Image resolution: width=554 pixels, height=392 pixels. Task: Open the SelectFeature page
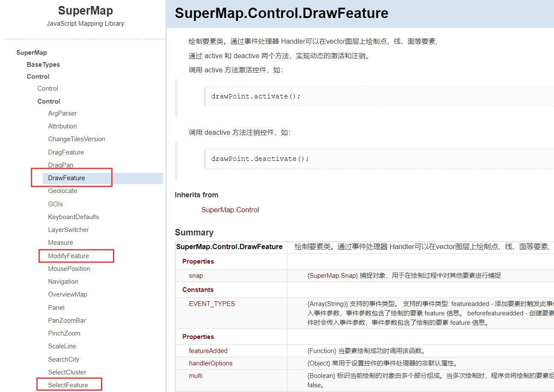click(x=68, y=385)
